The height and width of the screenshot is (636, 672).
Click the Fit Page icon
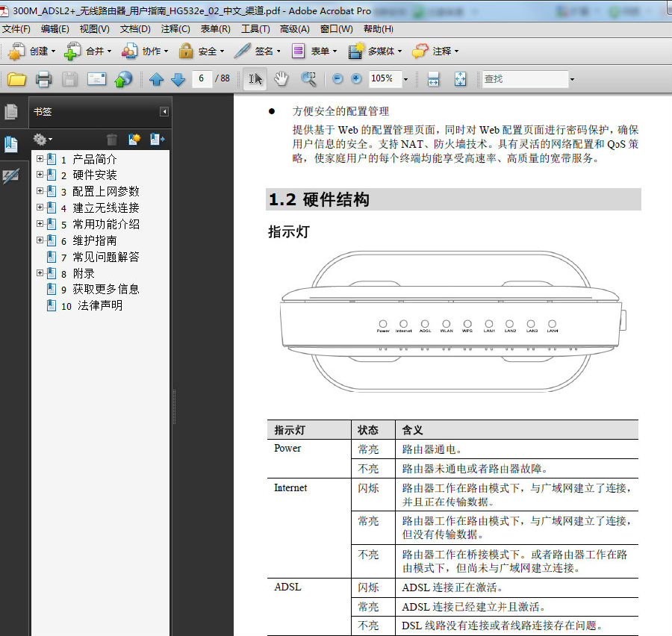tap(460, 79)
